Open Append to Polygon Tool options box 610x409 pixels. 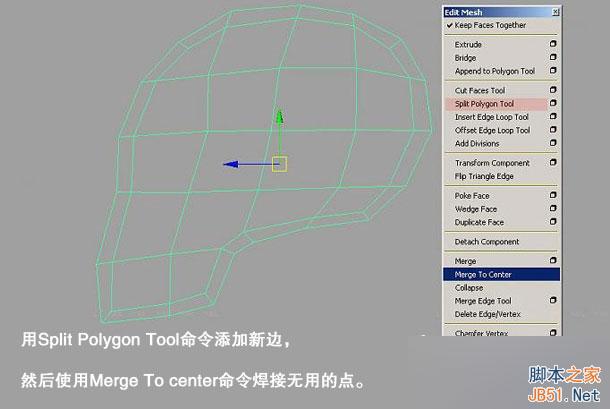[x=553, y=70]
